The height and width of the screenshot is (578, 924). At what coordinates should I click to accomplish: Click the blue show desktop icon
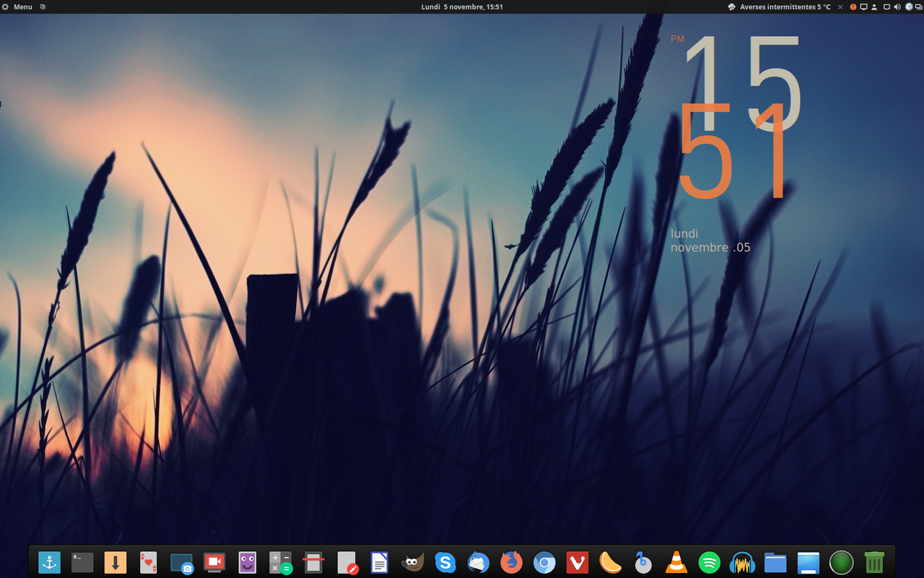point(808,562)
